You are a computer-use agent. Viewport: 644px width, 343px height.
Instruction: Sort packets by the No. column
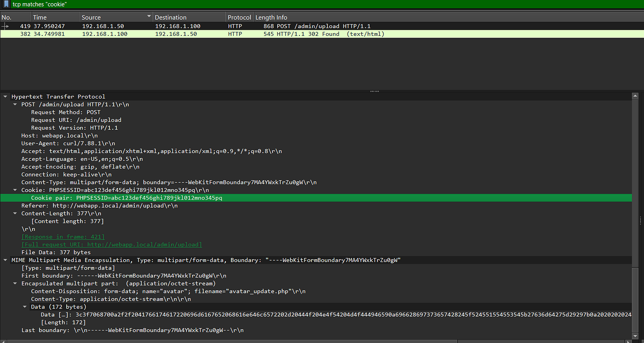pyautogui.click(x=15, y=17)
